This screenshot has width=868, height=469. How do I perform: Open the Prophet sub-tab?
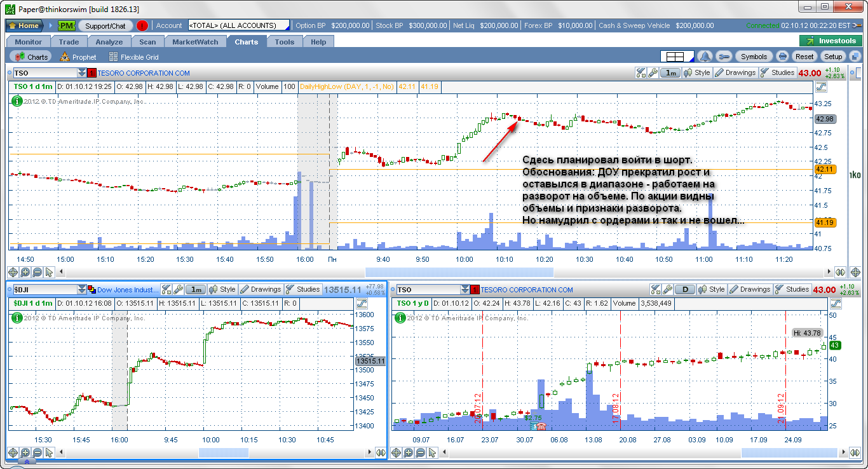pos(78,57)
